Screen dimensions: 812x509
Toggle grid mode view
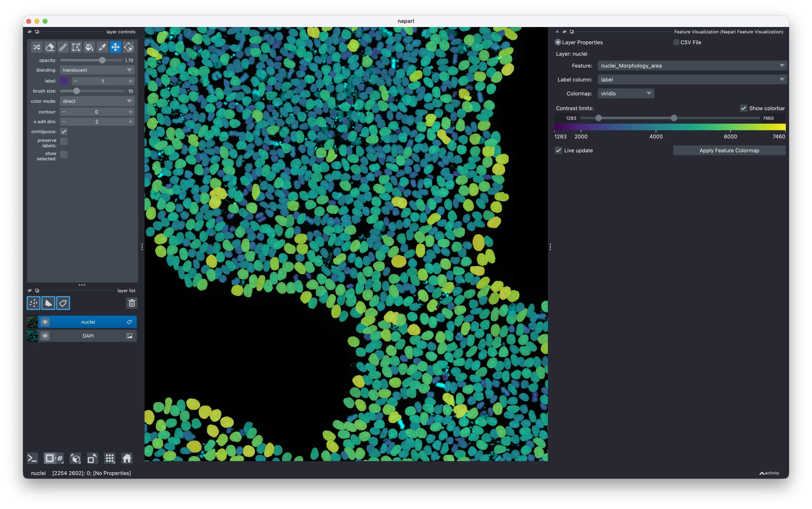click(110, 458)
